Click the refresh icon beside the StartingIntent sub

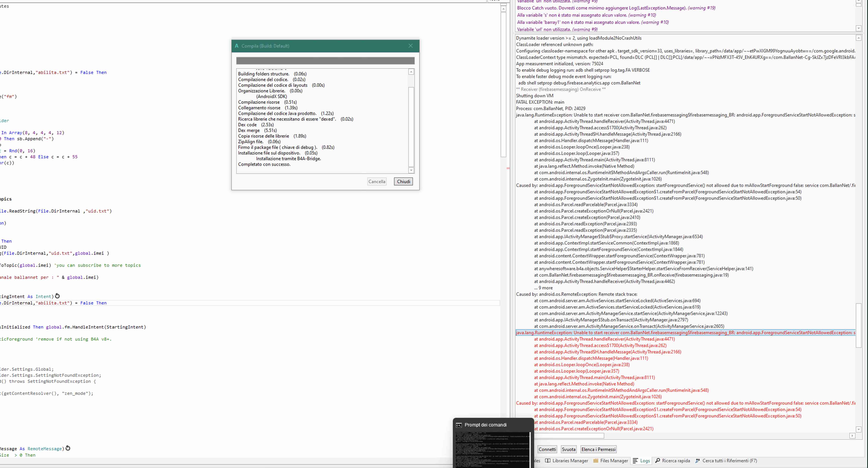pos(57,296)
